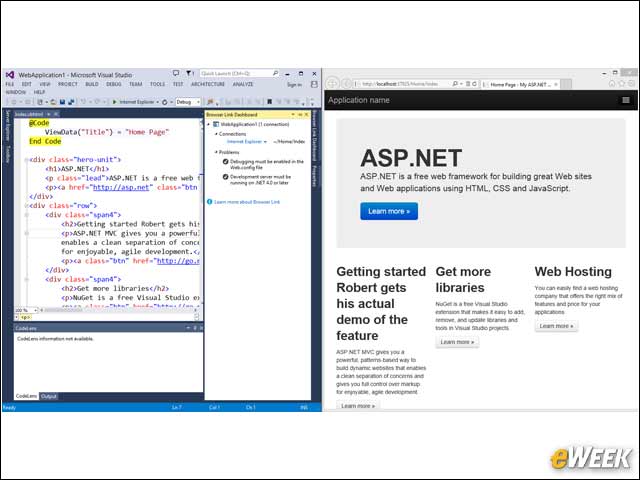Click Learn more about Browser Link
This screenshot has width=640, height=480.
pos(247,202)
